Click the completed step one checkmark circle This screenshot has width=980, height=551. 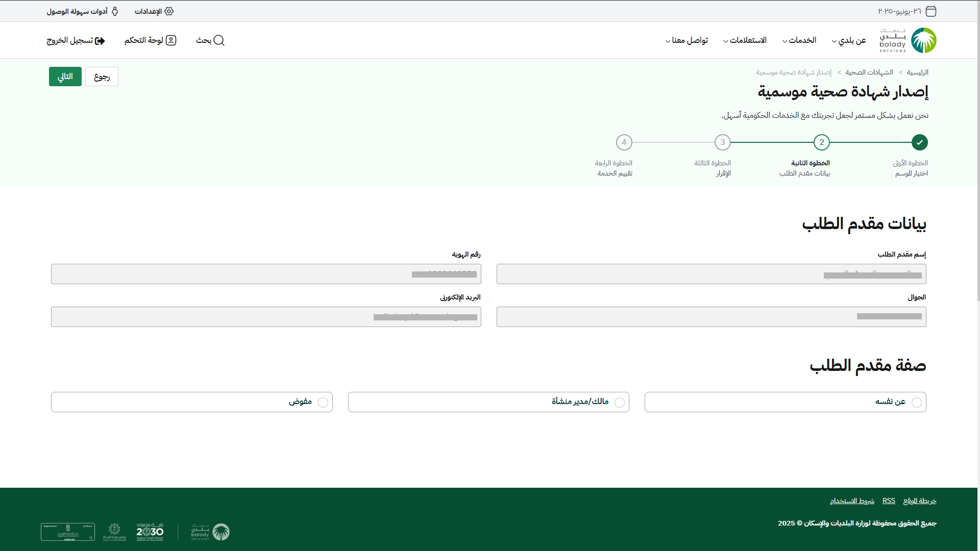tap(919, 142)
